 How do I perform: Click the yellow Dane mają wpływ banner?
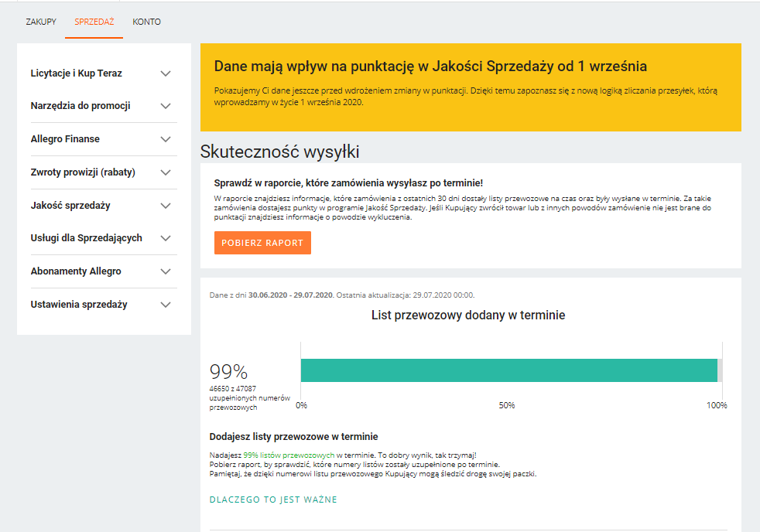(x=471, y=87)
